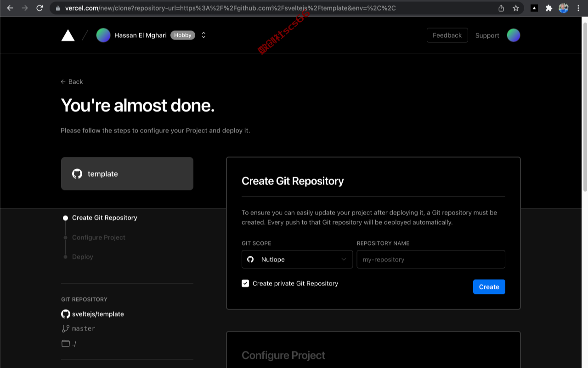Open the team scope switcher arrows
The image size is (588, 368).
tap(204, 35)
